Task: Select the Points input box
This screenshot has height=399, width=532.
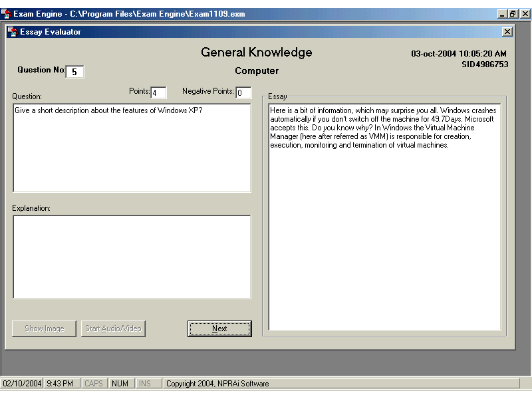Action: [x=158, y=92]
